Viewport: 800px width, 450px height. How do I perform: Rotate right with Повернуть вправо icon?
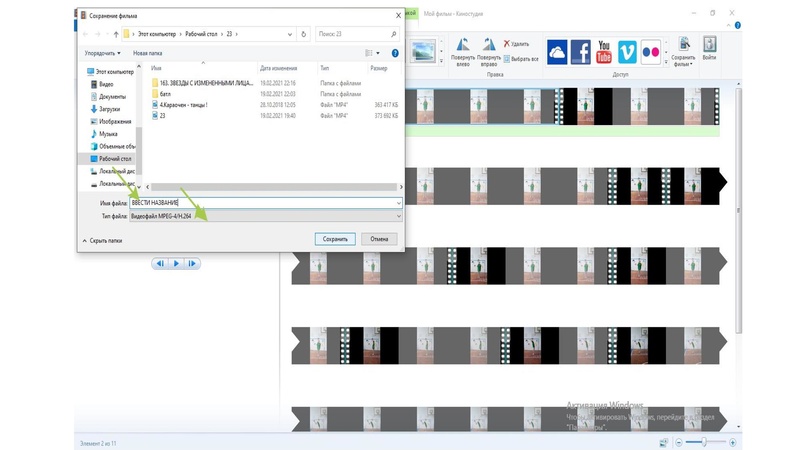click(x=489, y=52)
